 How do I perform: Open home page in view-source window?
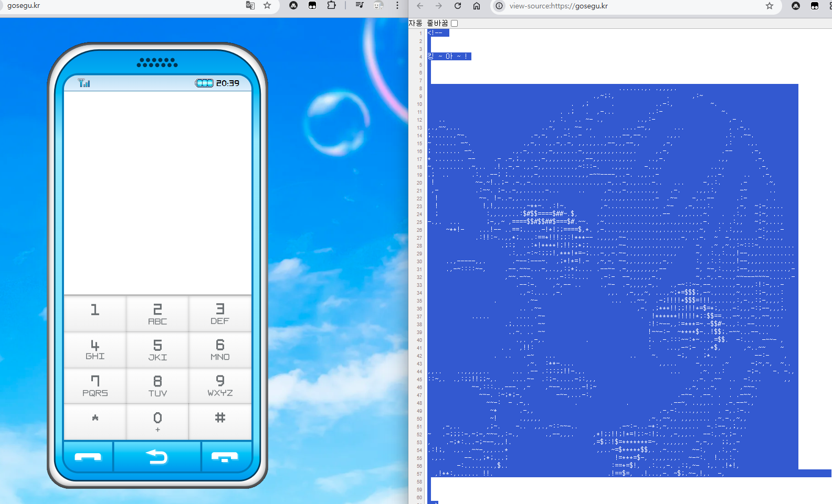pyautogui.click(x=477, y=6)
